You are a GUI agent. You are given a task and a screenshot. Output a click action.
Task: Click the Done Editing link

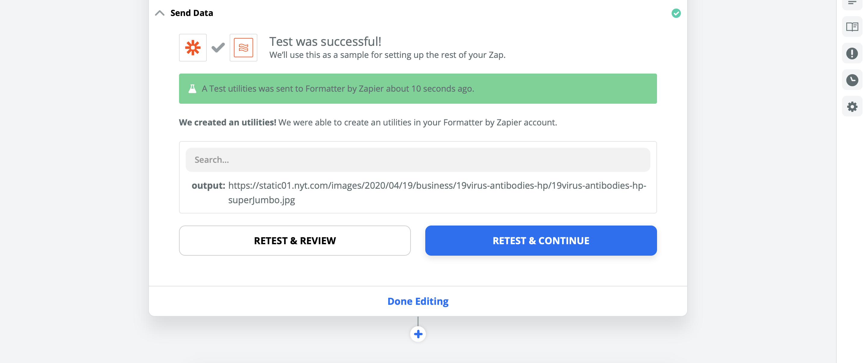tap(418, 301)
